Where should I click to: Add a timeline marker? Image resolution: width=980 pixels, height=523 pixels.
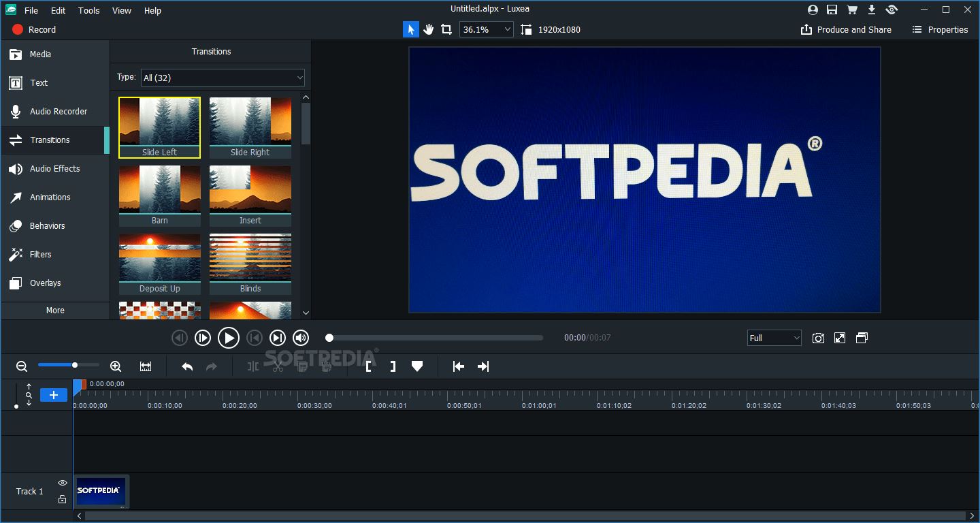click(x=417, y=366)
